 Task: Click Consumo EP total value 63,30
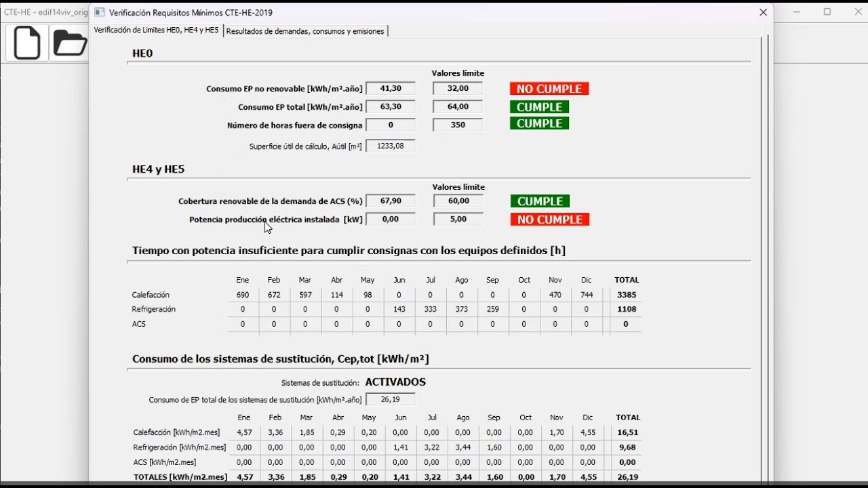click(x=391, y=106)
